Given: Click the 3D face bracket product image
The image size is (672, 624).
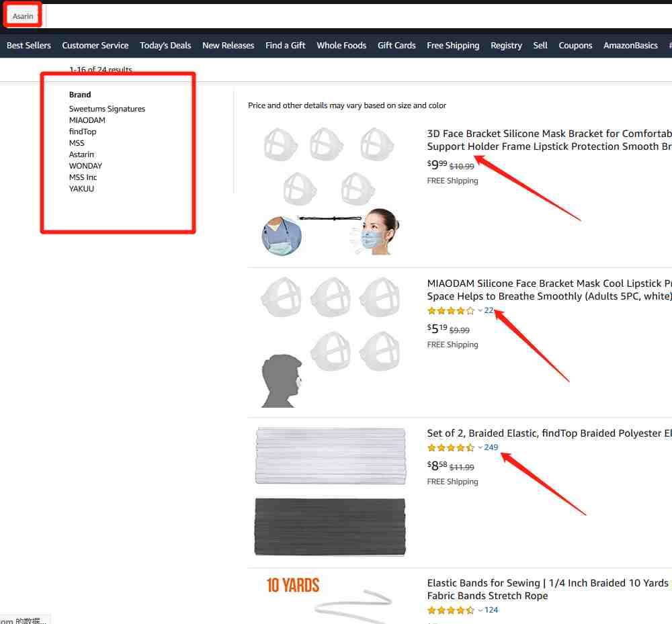Looking at the screenshot, I should [x=329, y=190].
